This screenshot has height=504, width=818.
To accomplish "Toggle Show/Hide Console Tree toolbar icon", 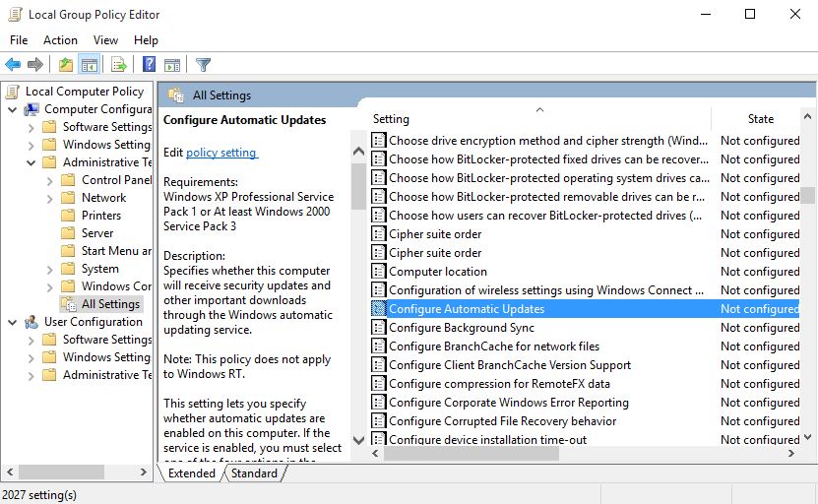I will pos(89,65).
